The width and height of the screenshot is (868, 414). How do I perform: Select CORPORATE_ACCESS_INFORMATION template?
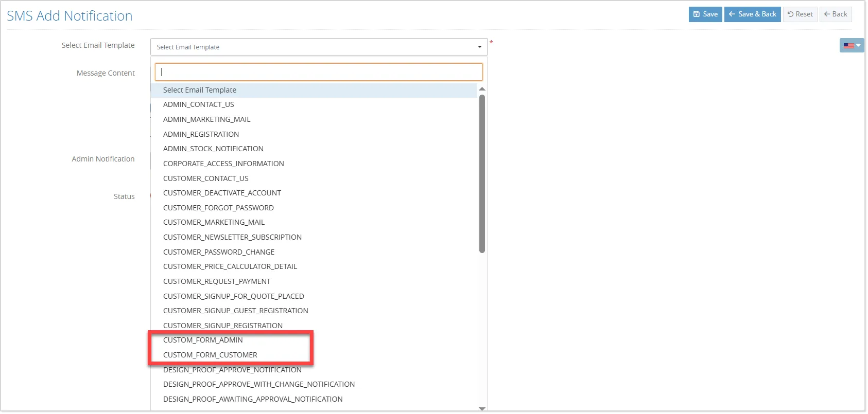click(x=314, y=164)
